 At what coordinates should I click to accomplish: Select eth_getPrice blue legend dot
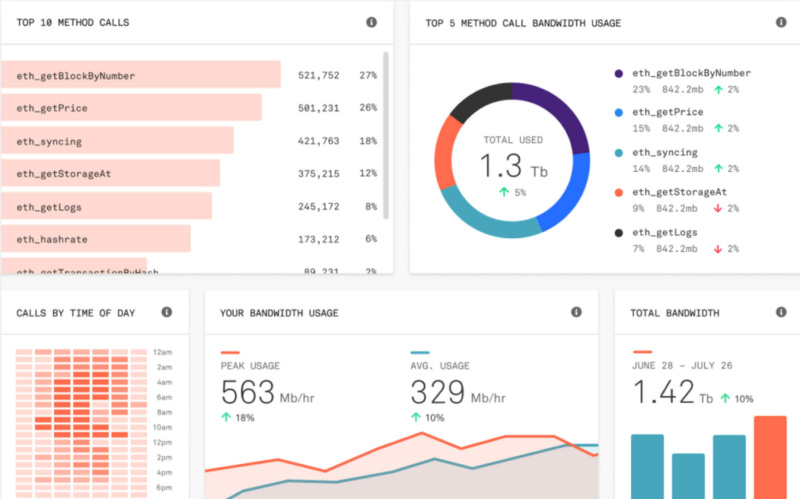[618, 113]
